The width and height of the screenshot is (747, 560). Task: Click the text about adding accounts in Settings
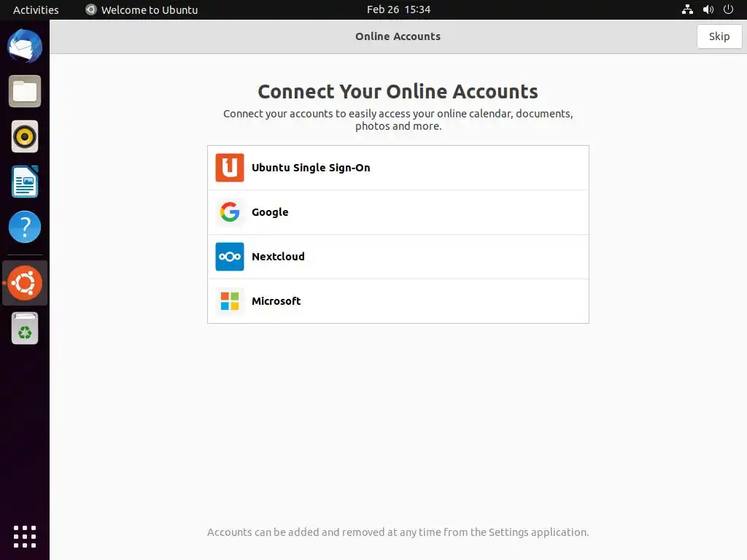[398, 532]
